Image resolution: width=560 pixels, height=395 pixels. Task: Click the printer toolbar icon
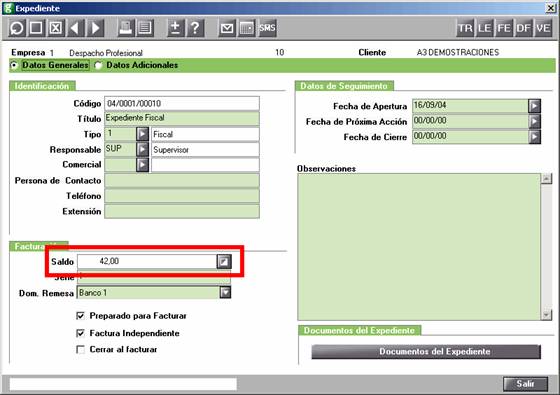(125, 28)
